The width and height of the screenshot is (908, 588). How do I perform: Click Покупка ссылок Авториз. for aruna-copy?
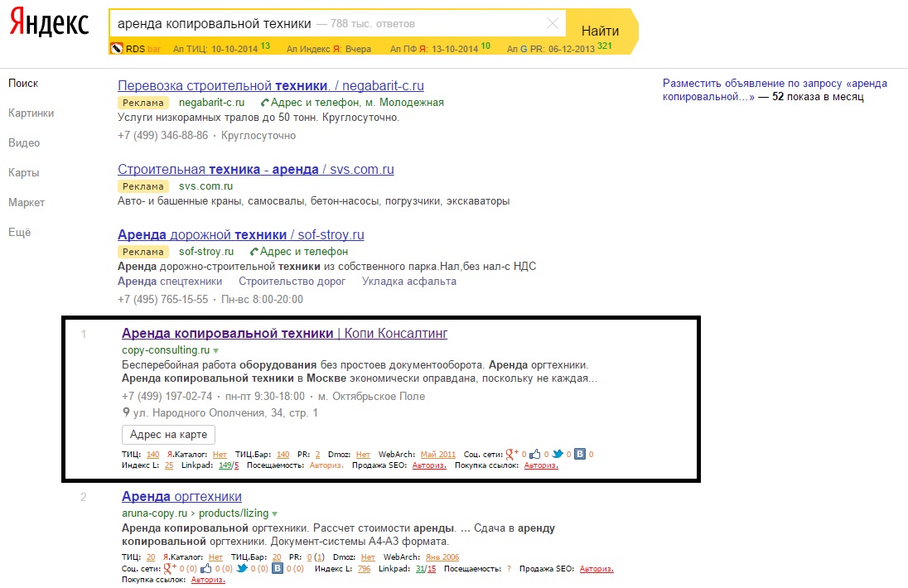208,580
